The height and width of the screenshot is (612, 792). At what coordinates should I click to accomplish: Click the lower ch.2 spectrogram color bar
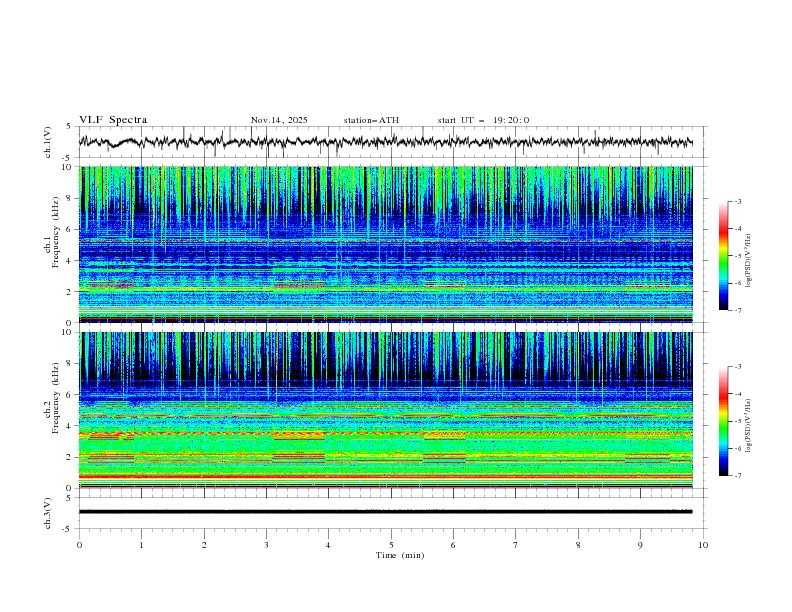tap(723, 421)
